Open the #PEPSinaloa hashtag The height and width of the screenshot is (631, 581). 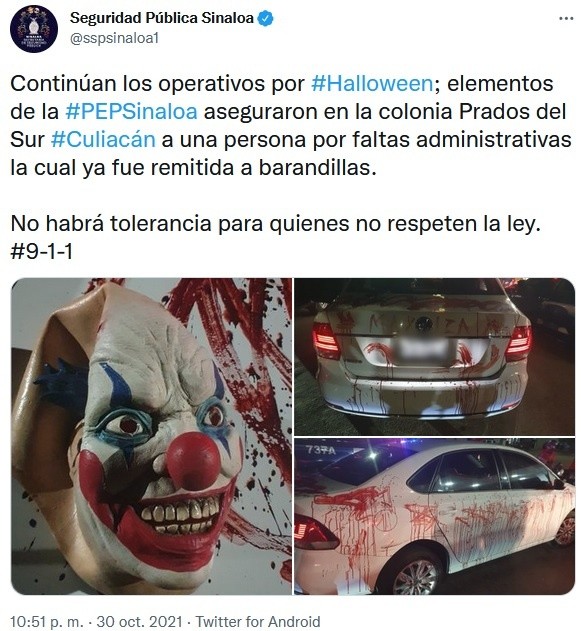[x=131, y=111]
